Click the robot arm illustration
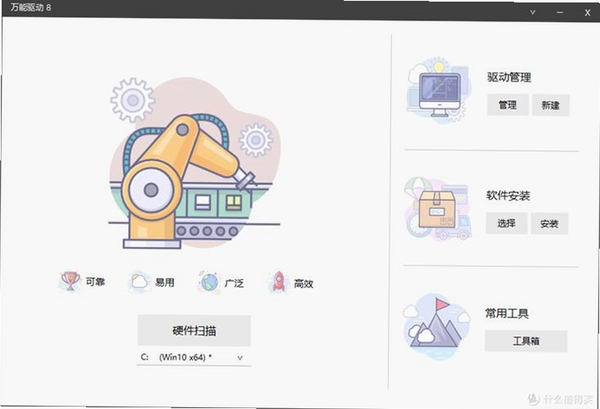This screenshot has width=600, height=409. pos(195,163)
